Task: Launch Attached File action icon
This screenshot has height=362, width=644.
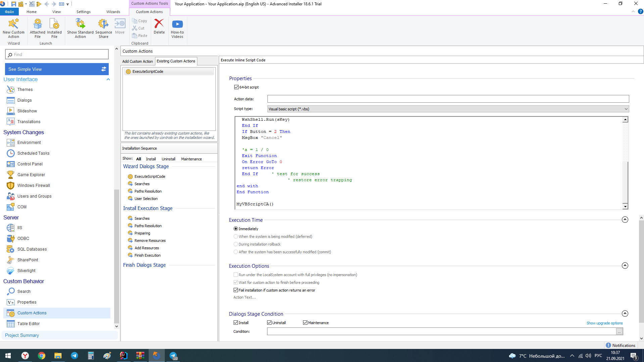Action: [x=38, y=24]
